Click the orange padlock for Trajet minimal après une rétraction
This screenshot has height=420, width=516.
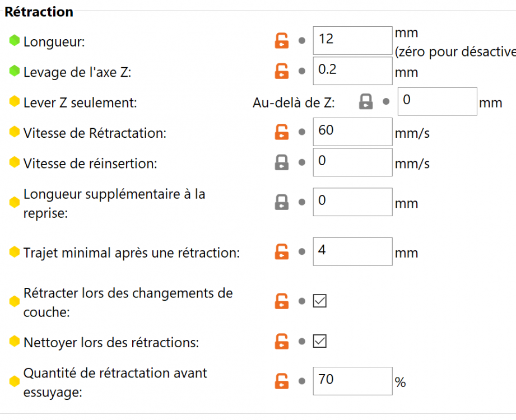[x=281, y=252]
